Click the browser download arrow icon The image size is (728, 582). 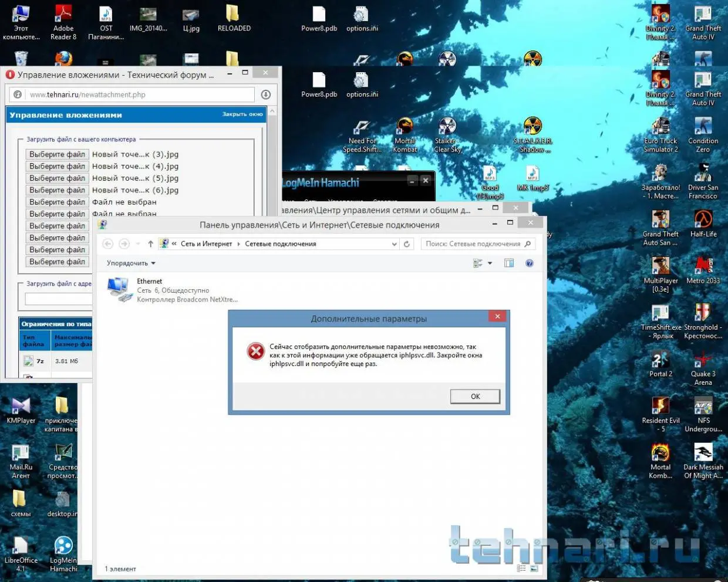click(x=265, y=94)
